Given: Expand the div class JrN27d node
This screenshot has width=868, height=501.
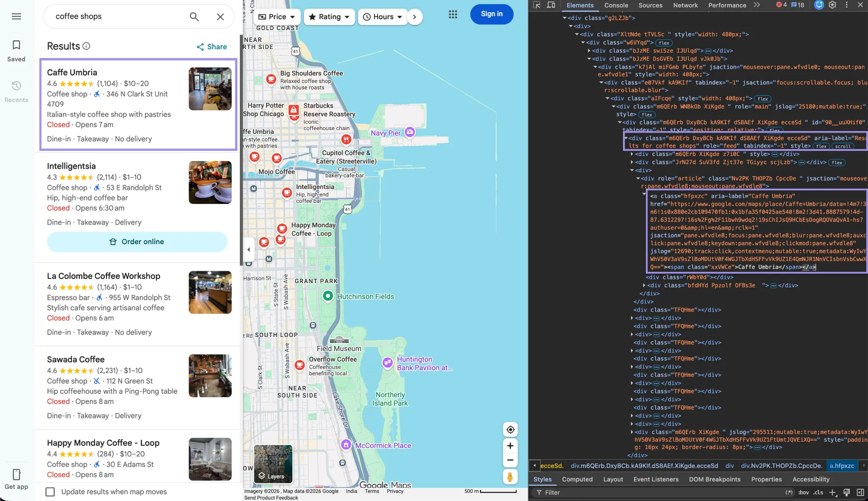Looking at the screenshot, I should pyautogui.click(x=632, y=162).
